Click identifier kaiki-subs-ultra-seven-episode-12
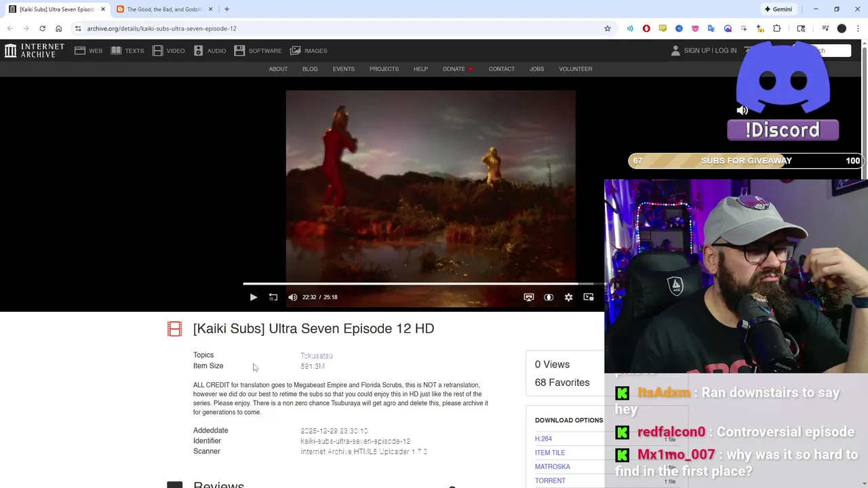The width and height of the screenshot is (868, 488). click(355, 441)
